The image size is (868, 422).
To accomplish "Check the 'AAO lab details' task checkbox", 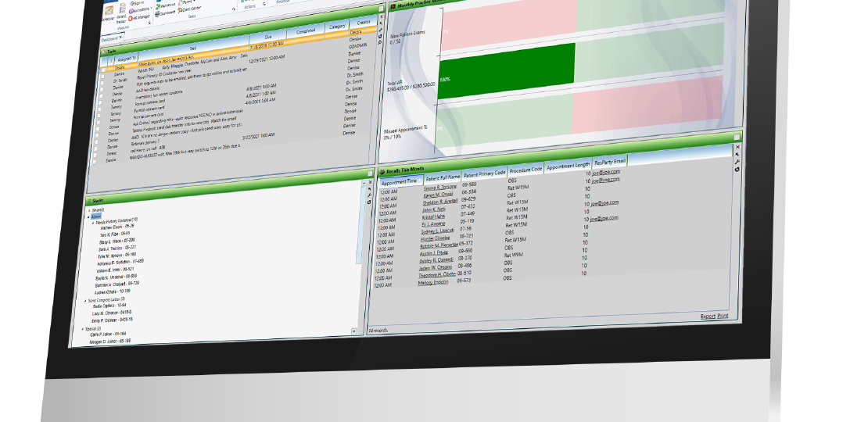I will click(101, 94).
